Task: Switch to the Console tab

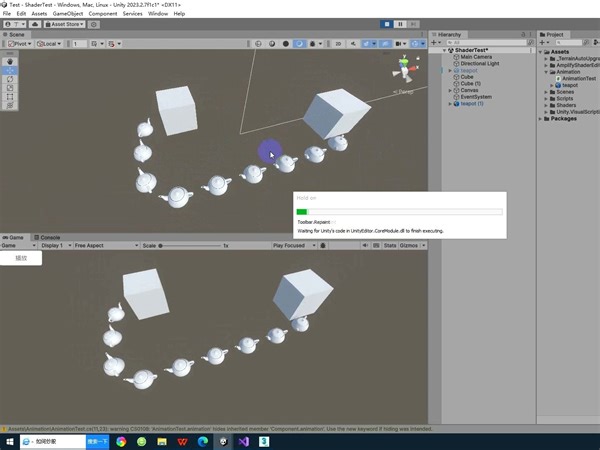Action: tap(47, 238)
